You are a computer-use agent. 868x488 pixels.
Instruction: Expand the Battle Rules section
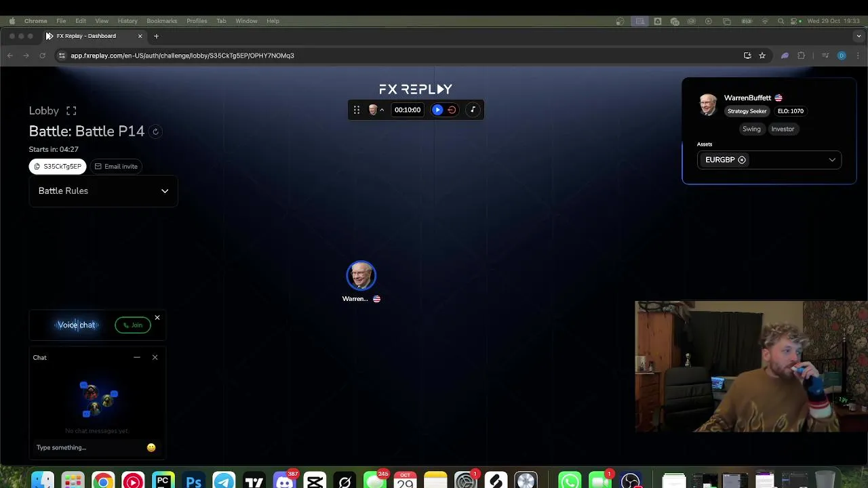click(103, 191)
